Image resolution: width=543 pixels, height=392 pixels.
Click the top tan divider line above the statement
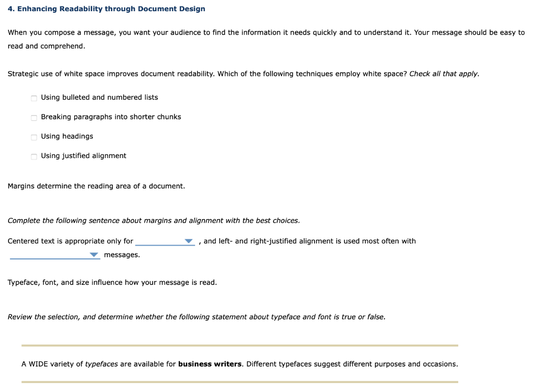click(239, 345)
